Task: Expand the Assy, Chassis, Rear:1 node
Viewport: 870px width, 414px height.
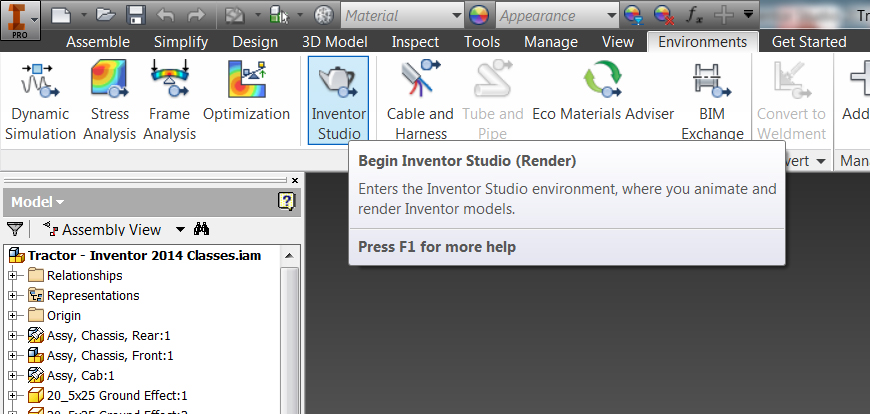Action: [13, 335]
